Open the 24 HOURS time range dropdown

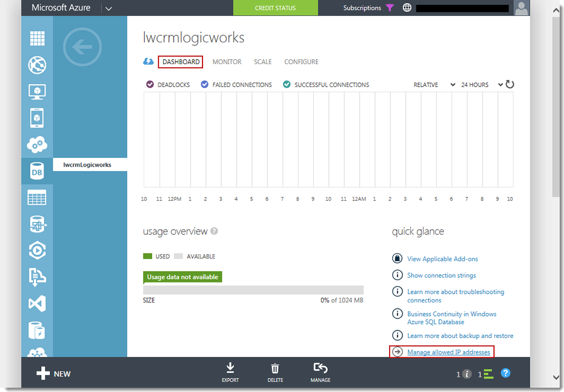[482, 85]
